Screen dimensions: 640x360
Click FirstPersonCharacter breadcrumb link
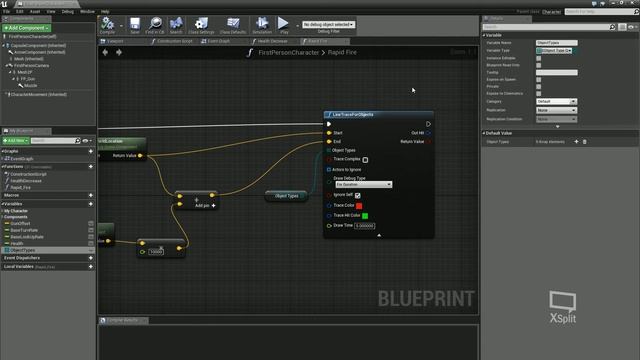[289, 52]
